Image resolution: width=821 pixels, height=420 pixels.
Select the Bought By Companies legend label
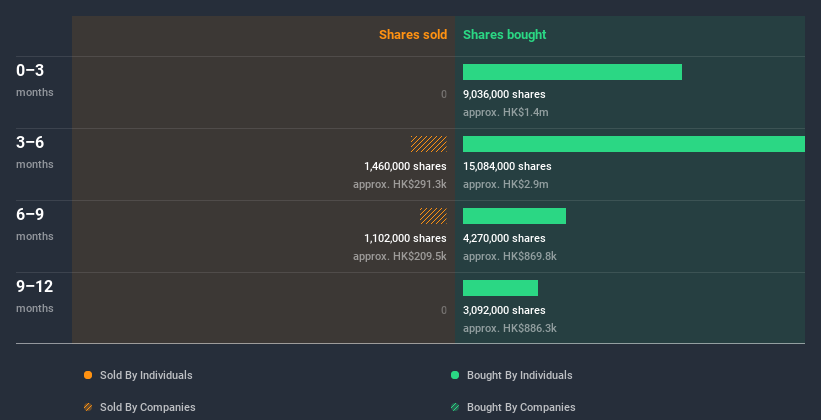521,407
